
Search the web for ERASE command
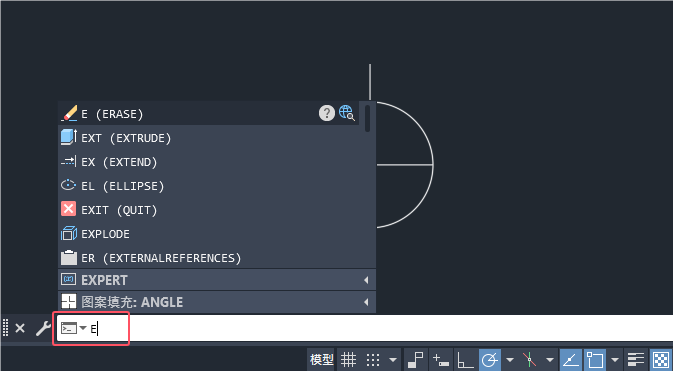coord(346,113)
